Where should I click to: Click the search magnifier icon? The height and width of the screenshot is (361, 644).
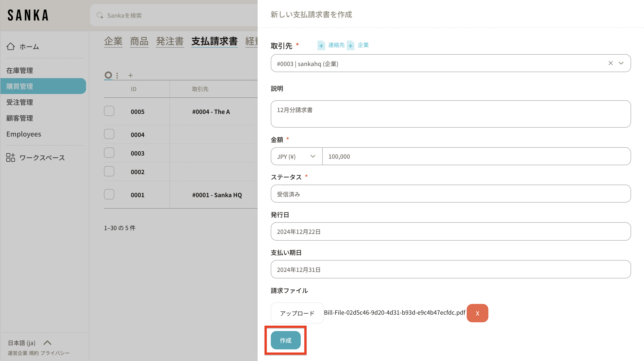(x=100, y=15)
